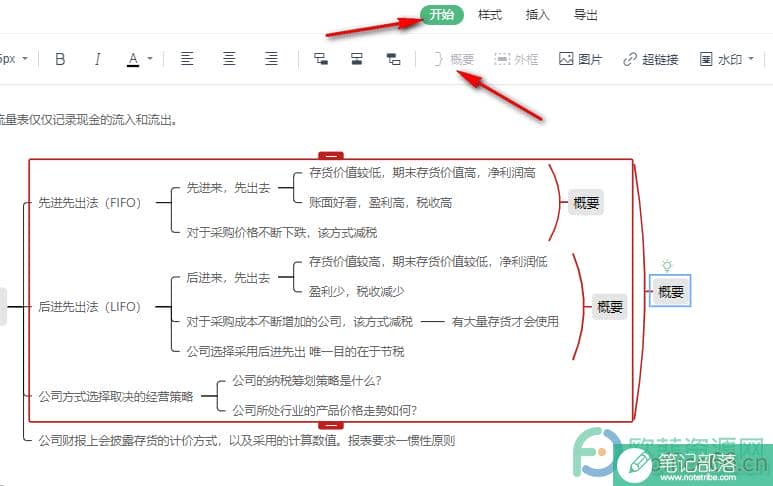Select node 存货价值较低，期末存货价值高，净利润高

pyautogui.click(x=422, y=173)
